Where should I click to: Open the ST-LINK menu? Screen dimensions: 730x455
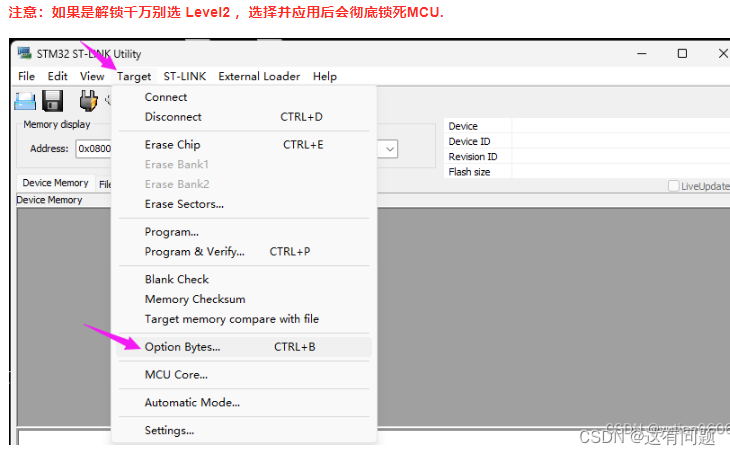tap(185, 76)
